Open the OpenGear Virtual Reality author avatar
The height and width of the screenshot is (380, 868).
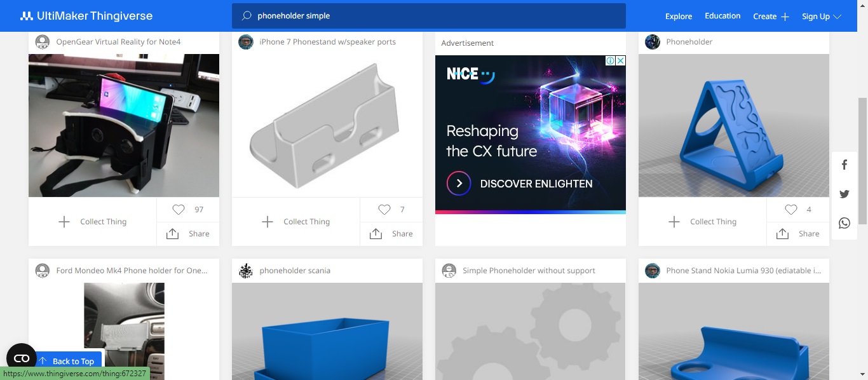tap(43, 42)
